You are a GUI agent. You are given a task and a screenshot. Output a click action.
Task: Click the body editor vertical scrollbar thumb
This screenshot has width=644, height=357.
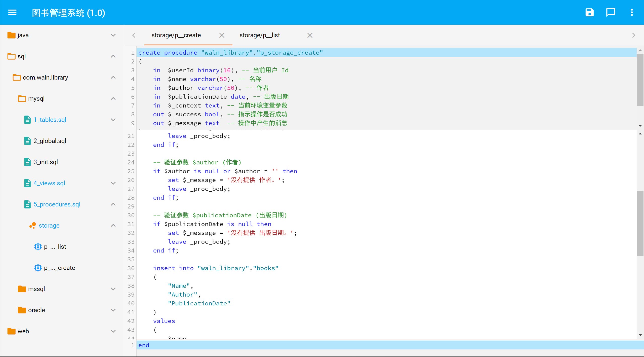[640, 224]
